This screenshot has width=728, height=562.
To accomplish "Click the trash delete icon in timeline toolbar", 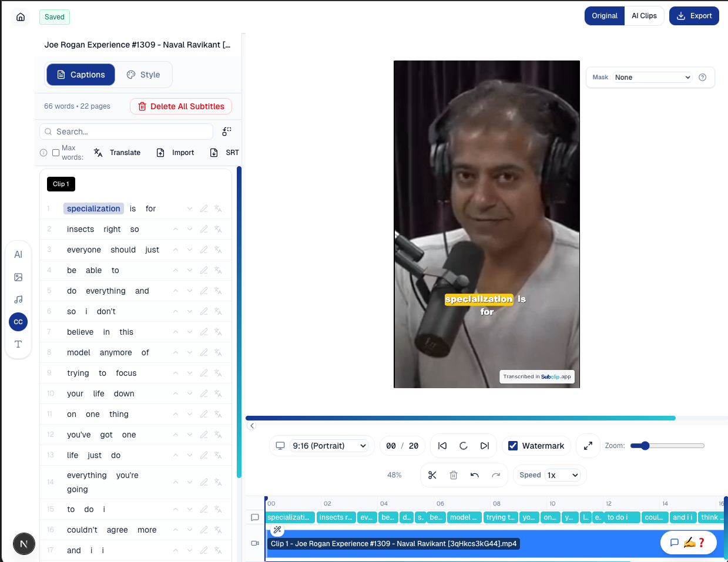I will 454,475.
